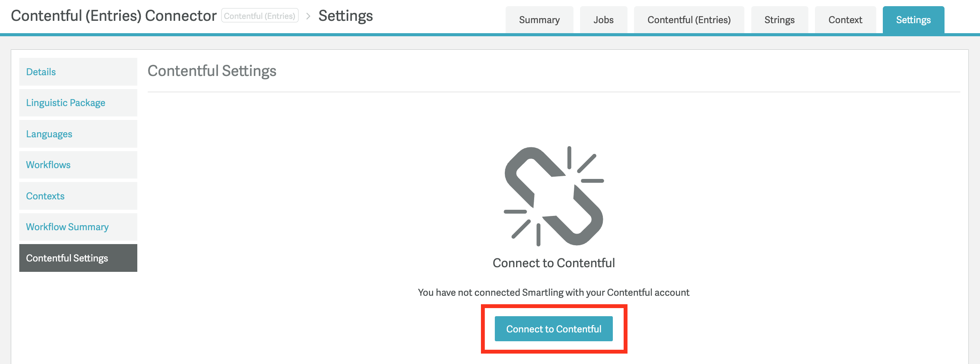The height and width of the screenshot is (364, 980).
Task: Switch to the Jobs tab
Action: (x=603, y=19)
